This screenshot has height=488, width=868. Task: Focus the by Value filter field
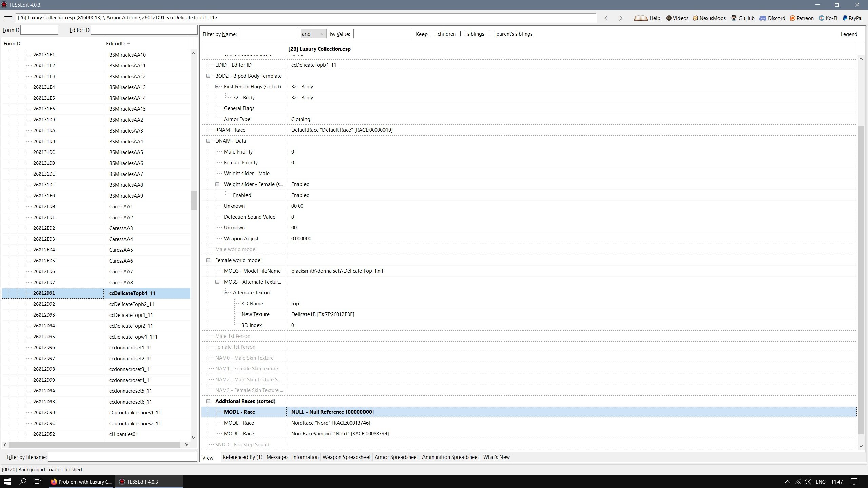382,34
